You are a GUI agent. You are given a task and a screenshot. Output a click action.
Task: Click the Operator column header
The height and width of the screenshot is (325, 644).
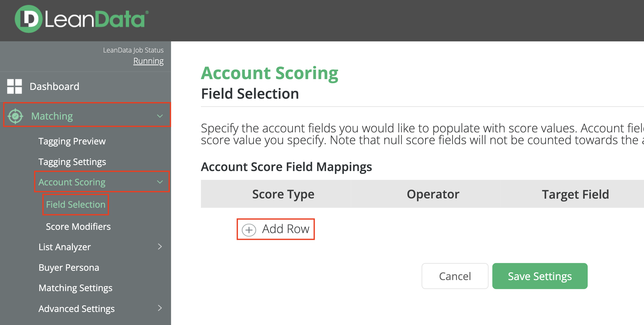(433, 194)
